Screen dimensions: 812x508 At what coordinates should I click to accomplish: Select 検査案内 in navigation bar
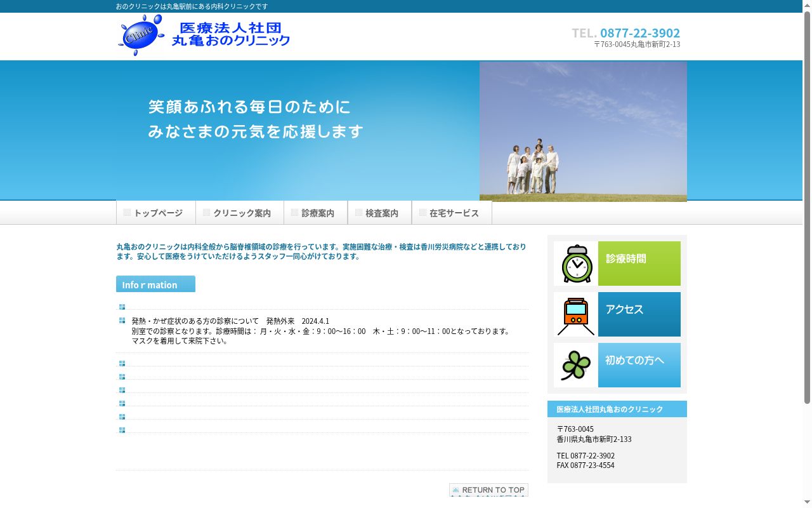pyautogui.click(x=380, y=213)
